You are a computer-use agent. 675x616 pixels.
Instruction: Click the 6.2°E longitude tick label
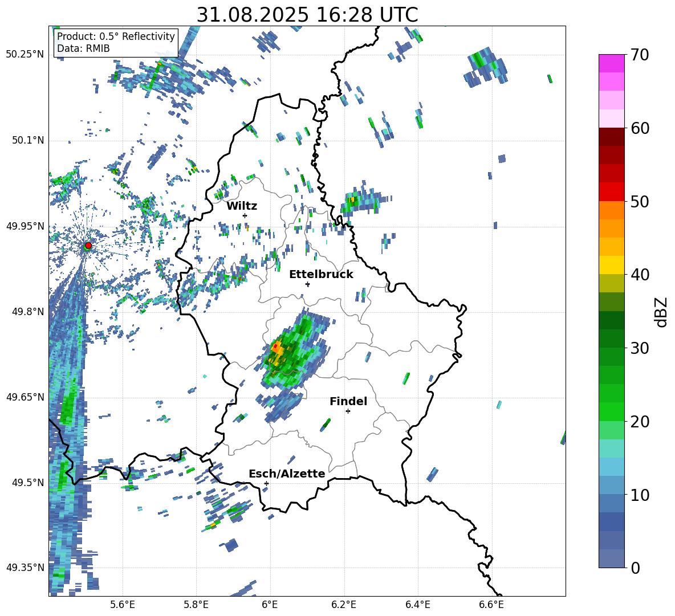click(x=344, y=605)
